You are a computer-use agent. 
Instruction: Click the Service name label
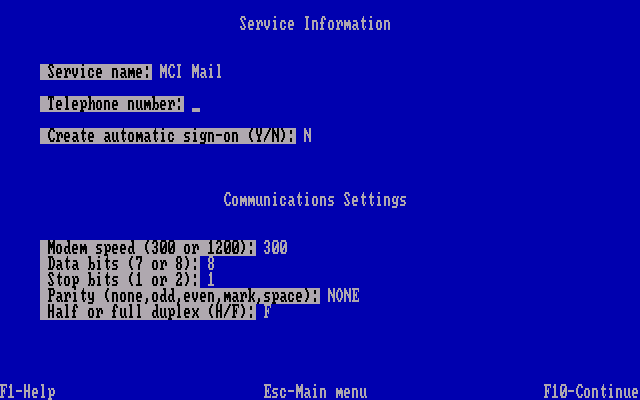[x=96, y=72]
